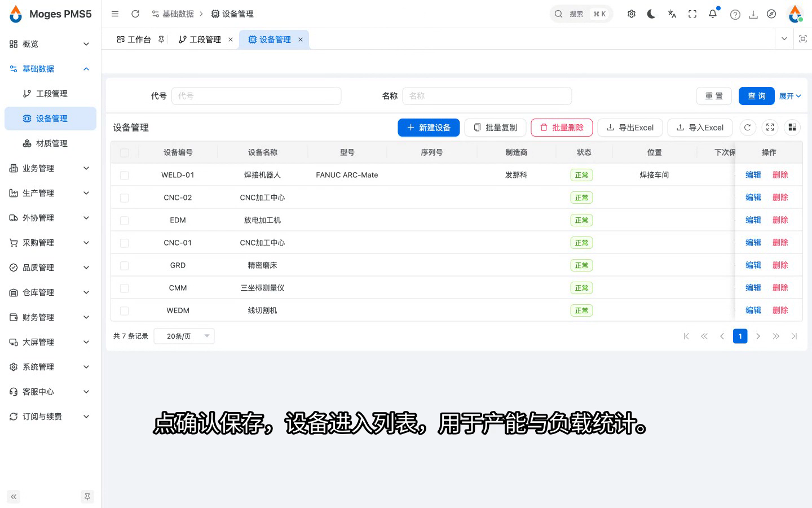Open the tabs list dropdown chevron

[784, 39]
